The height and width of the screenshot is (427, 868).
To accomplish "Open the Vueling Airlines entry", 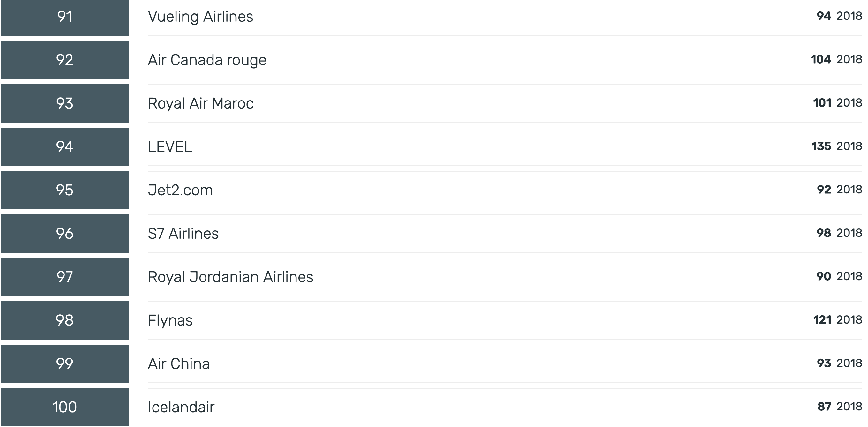I will 200,17.
